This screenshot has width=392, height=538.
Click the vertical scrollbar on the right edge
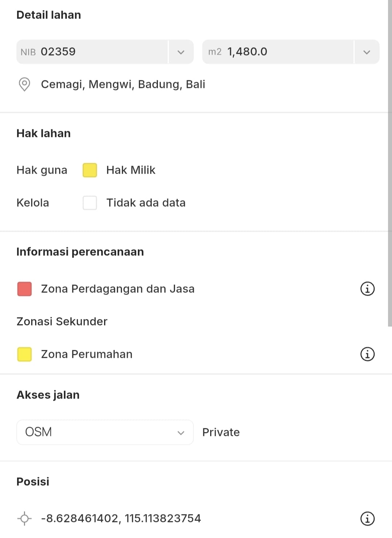click(x=390, y=163)
